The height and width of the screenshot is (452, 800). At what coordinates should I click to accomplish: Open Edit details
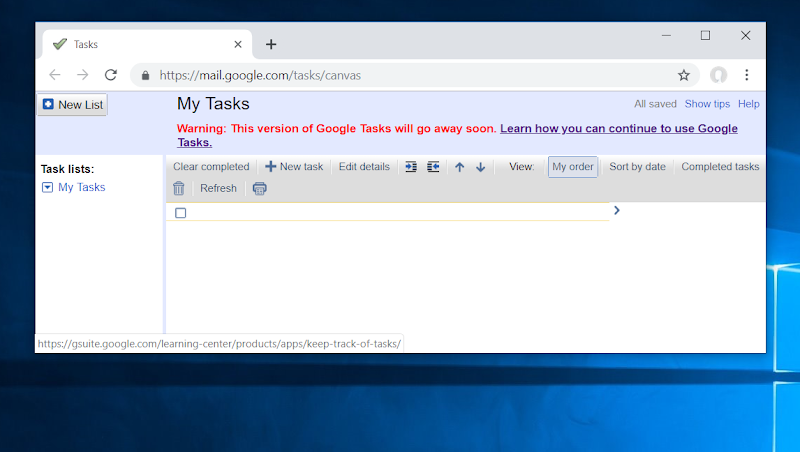point(364,167)
